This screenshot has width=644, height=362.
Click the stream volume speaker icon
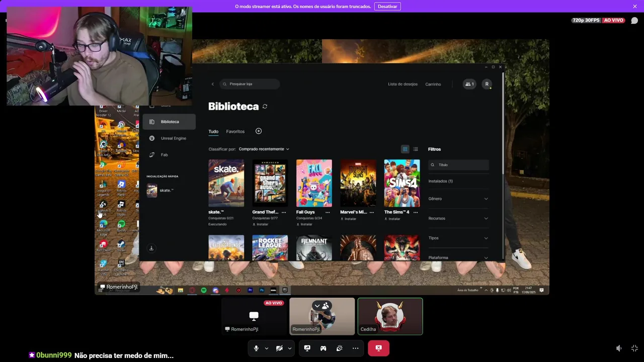[x=619, y=348]
